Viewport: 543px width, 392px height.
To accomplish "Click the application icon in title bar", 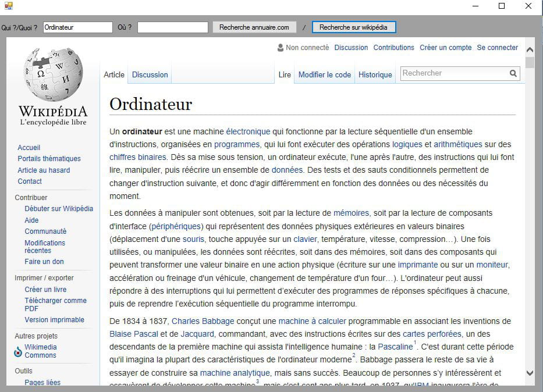I will coord(8,6).
